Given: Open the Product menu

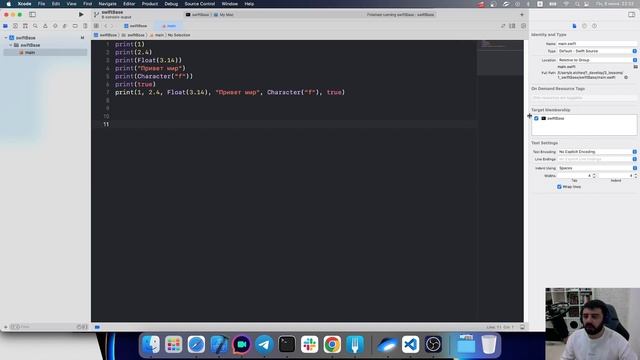Looking at the screenshot, I should tap(150, 4).
